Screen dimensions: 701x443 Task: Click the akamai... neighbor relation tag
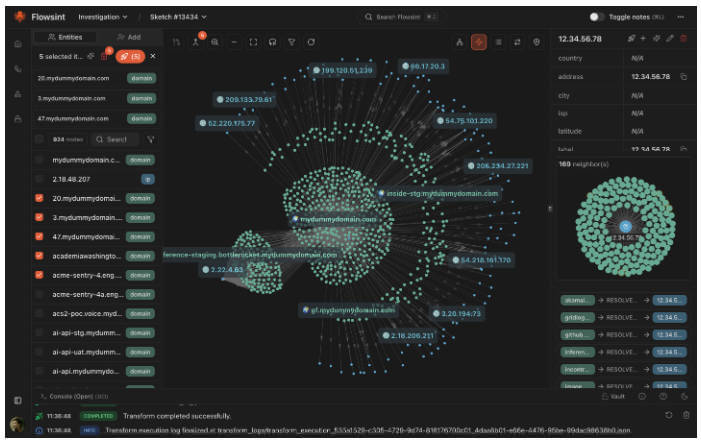point(577,300)
